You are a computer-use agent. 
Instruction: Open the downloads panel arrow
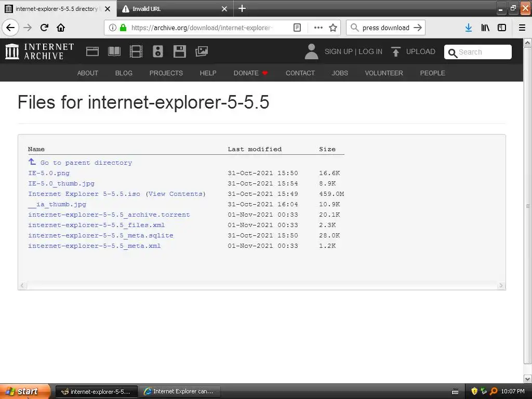click(469, 28)
